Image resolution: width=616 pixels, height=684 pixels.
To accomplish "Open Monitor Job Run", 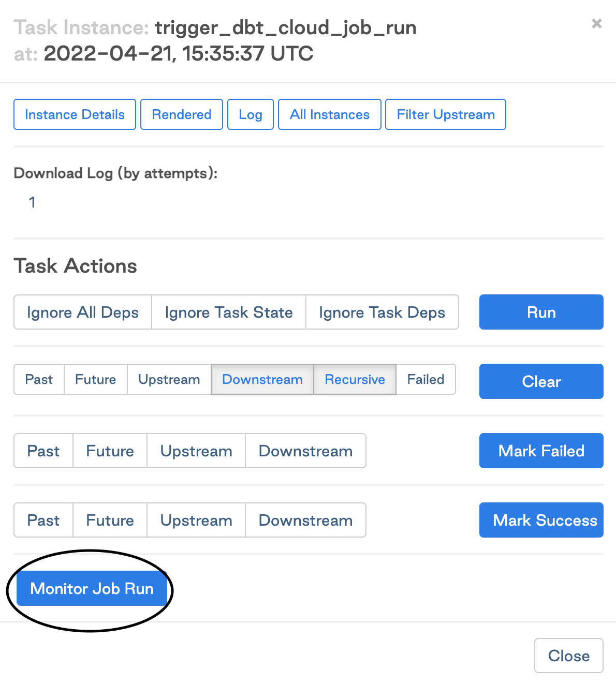I will [92, 588].
